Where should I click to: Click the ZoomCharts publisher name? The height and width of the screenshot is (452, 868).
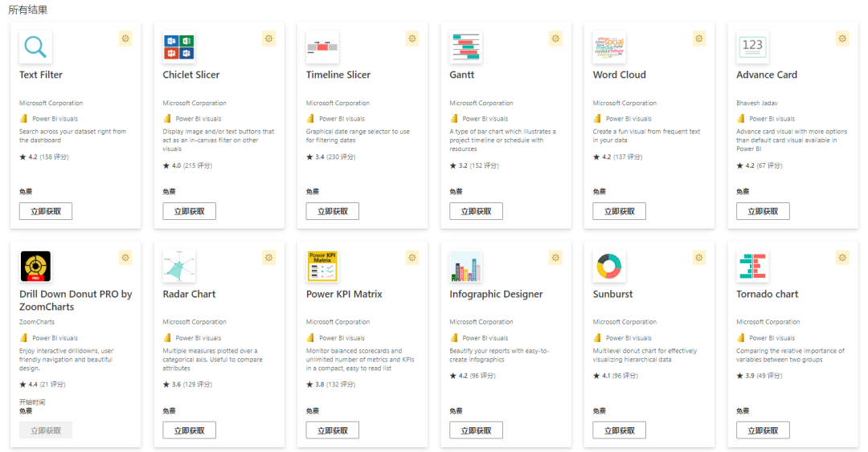[37, 322]
